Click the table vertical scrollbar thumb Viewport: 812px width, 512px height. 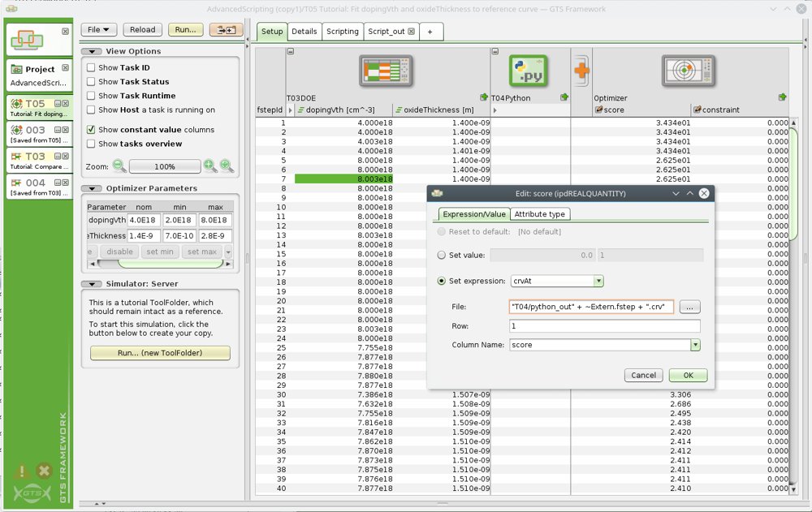[x=793, y=183]
